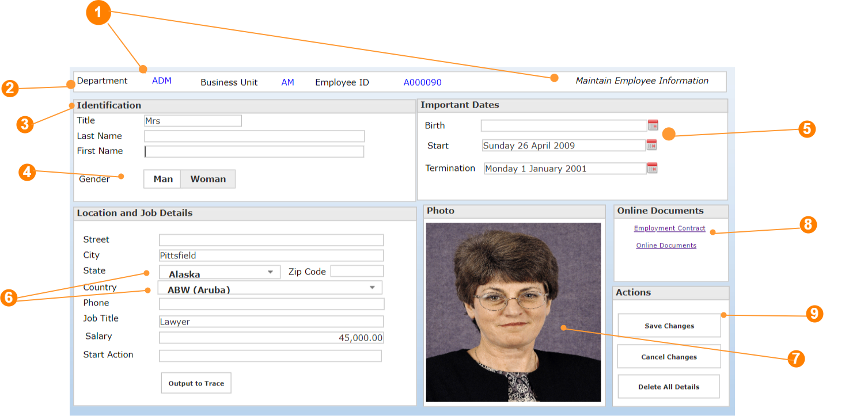Open the Employment Contract link
This screenshot has width=868, height=416.
pyautogui.click(x=669, y=228)
